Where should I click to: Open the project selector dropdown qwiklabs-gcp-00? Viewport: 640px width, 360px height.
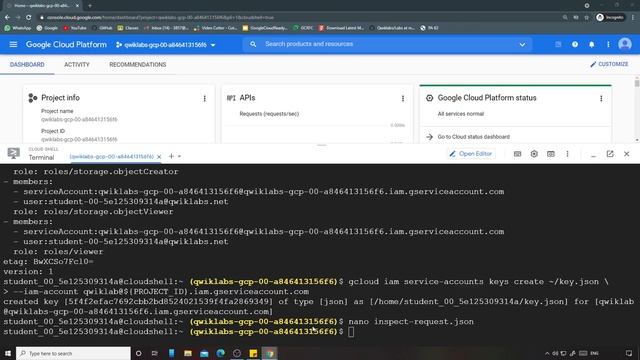[x=165, y=45]
